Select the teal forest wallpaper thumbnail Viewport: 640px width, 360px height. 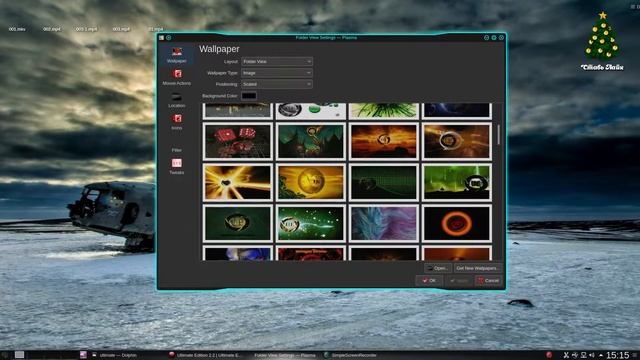pyautogui.click(x=311, y=141)
